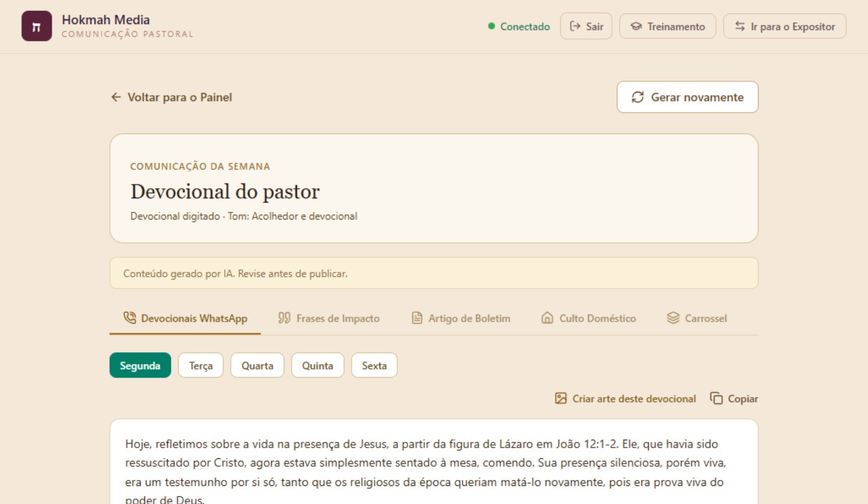The image size is (868, 504).
Task: Click the logout arrow icon beside Sair
Action: (575, 26)
